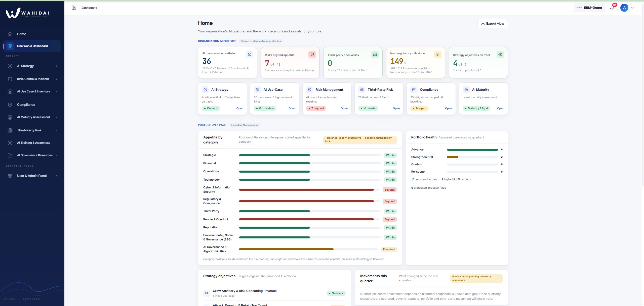The width and height of the screenshot is (644, 306).
Task: Expand Third-Party Risk sidebar chevron
Action: (x=56, y=130)
